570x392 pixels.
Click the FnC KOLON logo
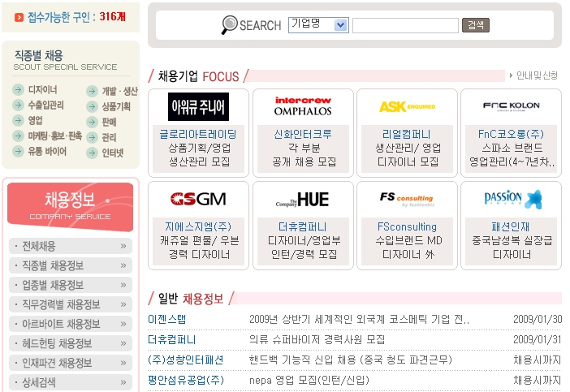click(511, 106)
